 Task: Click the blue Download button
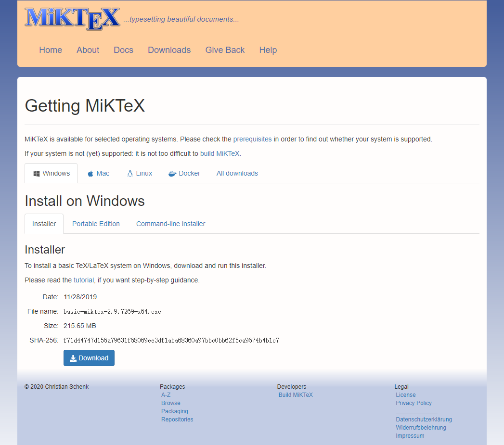[89, 358]
